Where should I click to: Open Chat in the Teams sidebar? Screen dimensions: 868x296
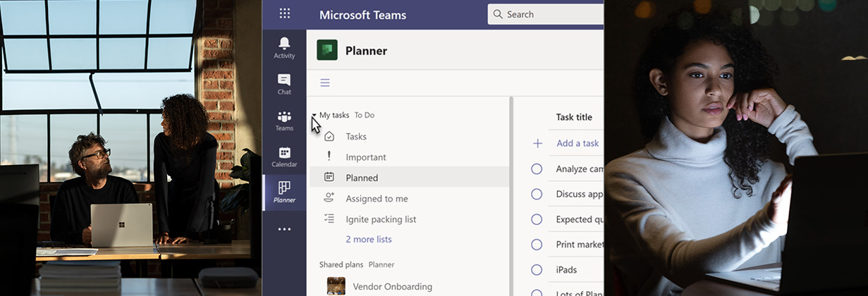pos(284,84)
